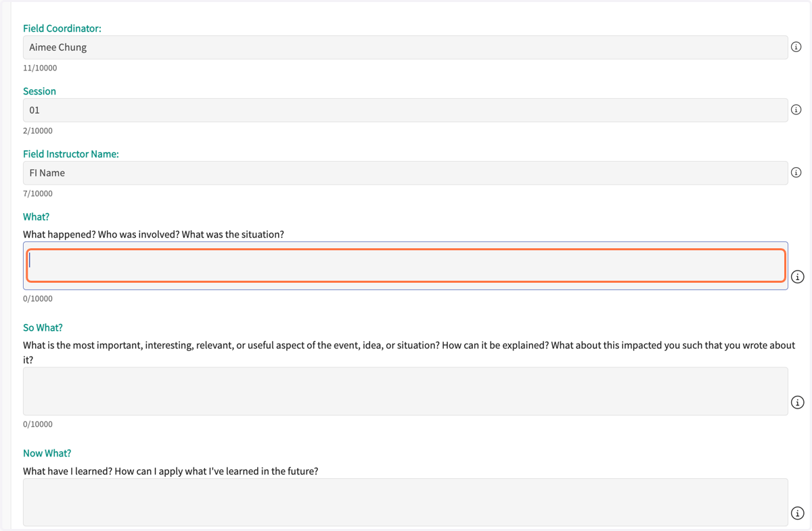Click the 'Session' label
This screenshot has width=812, height=531.
39,91
